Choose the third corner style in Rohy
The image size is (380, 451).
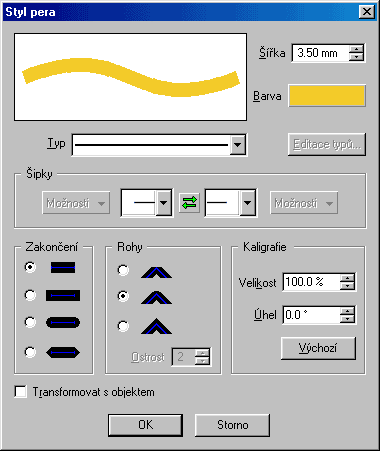pyautogui.click(x=123, y=326)
